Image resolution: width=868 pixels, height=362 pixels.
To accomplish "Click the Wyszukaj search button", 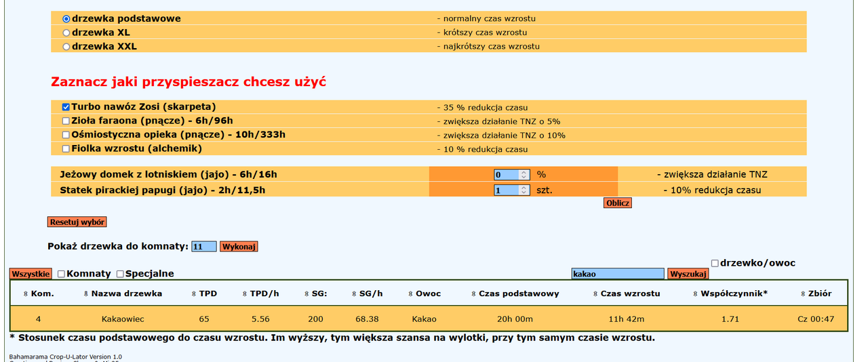I will point(688,274).
